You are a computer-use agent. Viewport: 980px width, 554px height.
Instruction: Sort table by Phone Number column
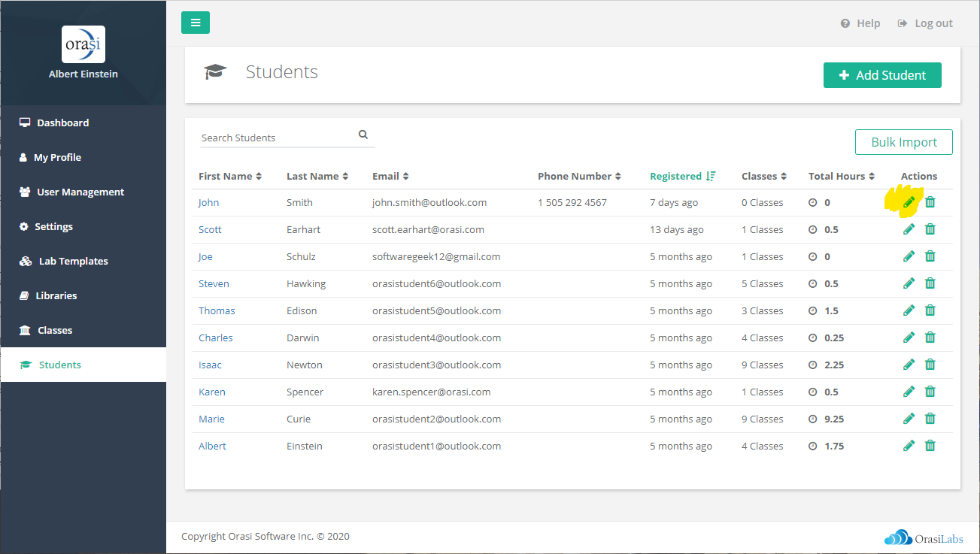pos(580,176)
